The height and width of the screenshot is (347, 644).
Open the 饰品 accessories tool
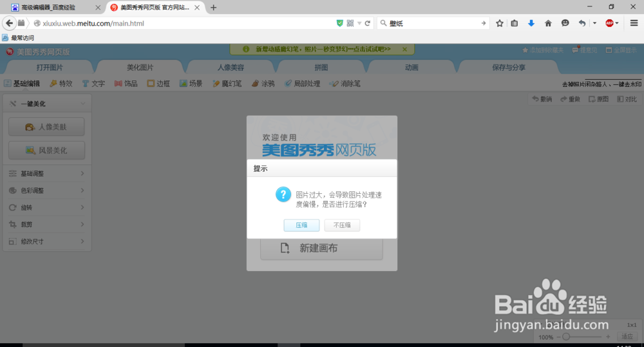[x=126, y=83]
